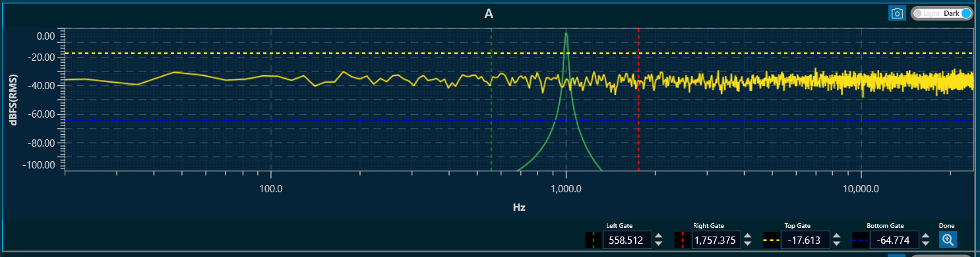Click the -60.00 level axis label

pos(41,114)
